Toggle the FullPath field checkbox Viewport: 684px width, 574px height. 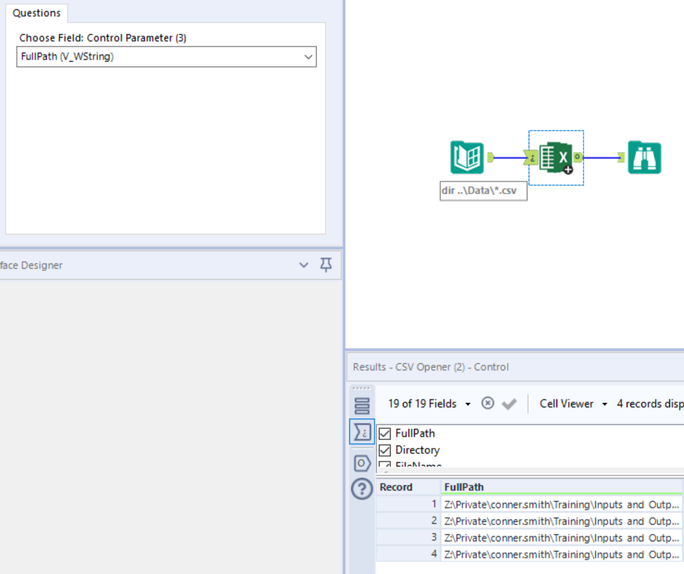tap(385, 434)
